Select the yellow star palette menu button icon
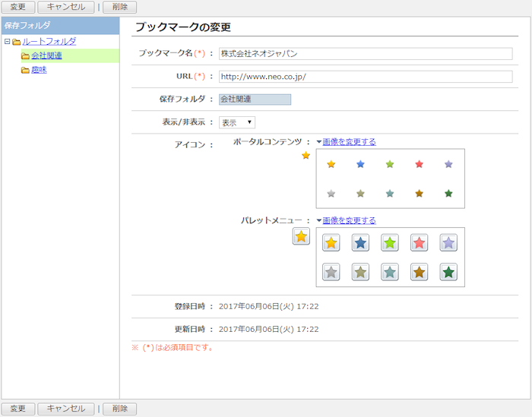532x417 pixels. [x=331, y=243]
